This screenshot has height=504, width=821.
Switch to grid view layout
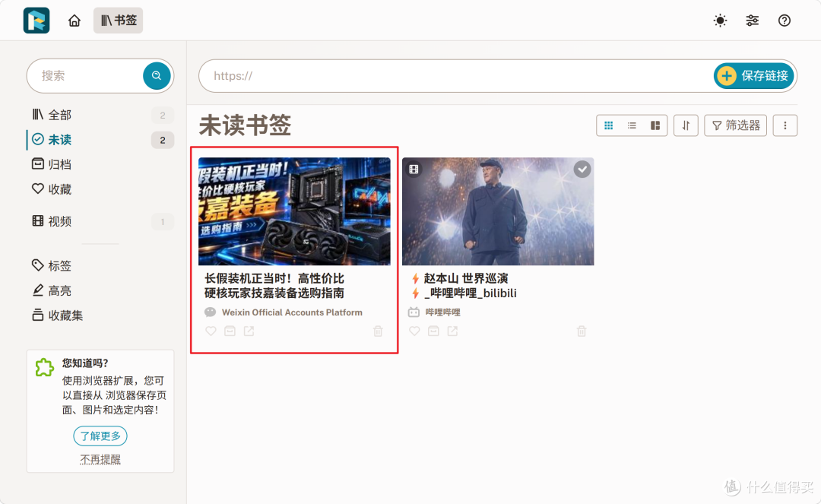coord(608,125)
